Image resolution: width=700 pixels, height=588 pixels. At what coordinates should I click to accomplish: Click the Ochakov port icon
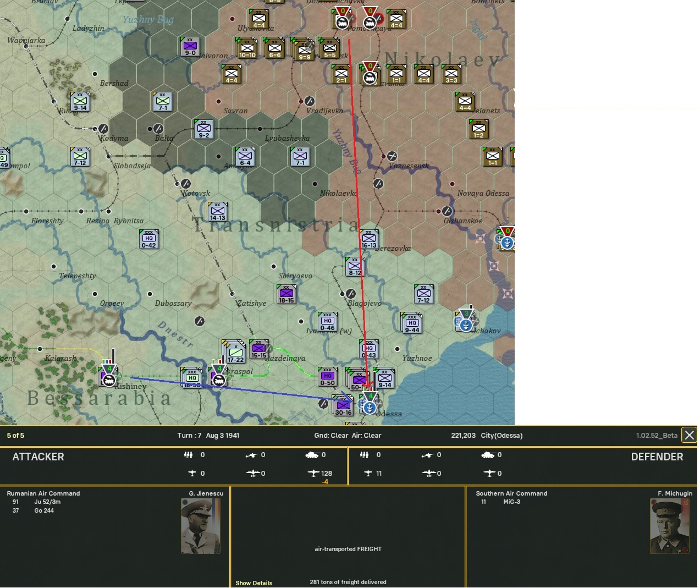(466, 325)
